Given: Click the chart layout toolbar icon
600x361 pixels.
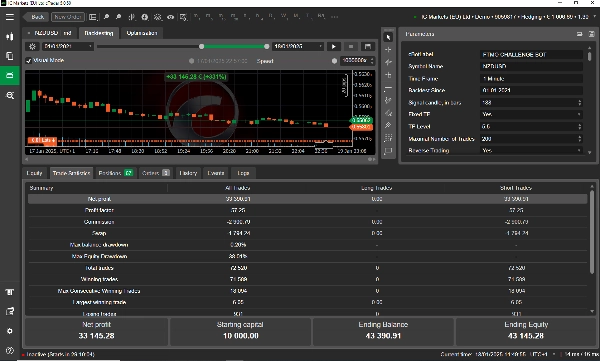Looking at the screenshot, I should (x=93, y=17).
